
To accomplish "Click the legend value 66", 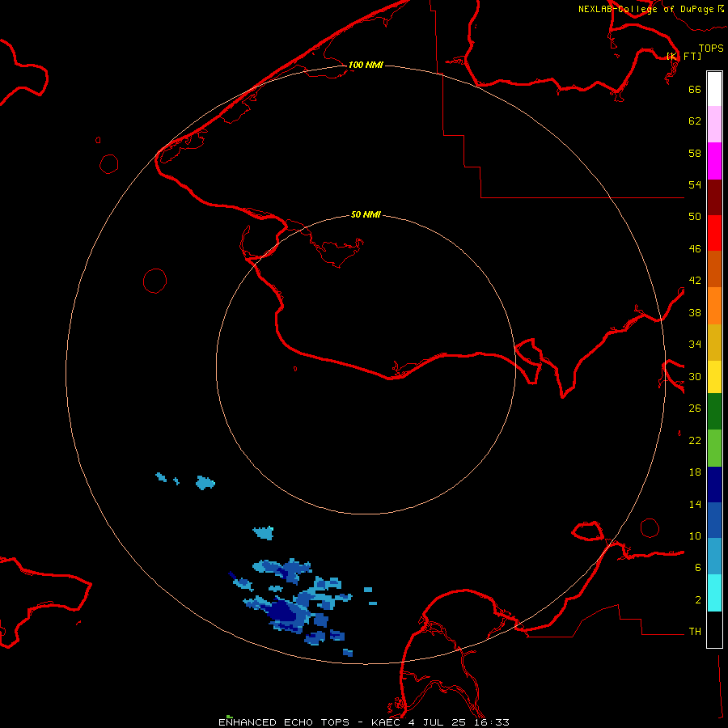I will tap(695, 89).
